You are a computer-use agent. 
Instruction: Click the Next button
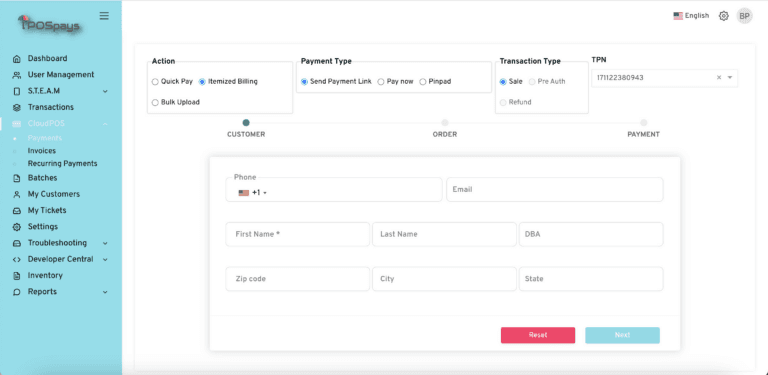coord(622,335)
